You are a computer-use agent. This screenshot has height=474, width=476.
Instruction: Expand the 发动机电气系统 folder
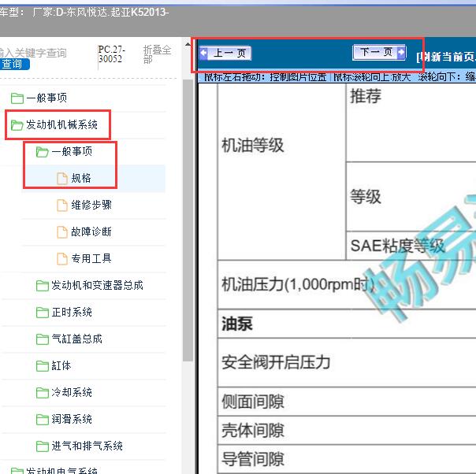tap(61, 470)
